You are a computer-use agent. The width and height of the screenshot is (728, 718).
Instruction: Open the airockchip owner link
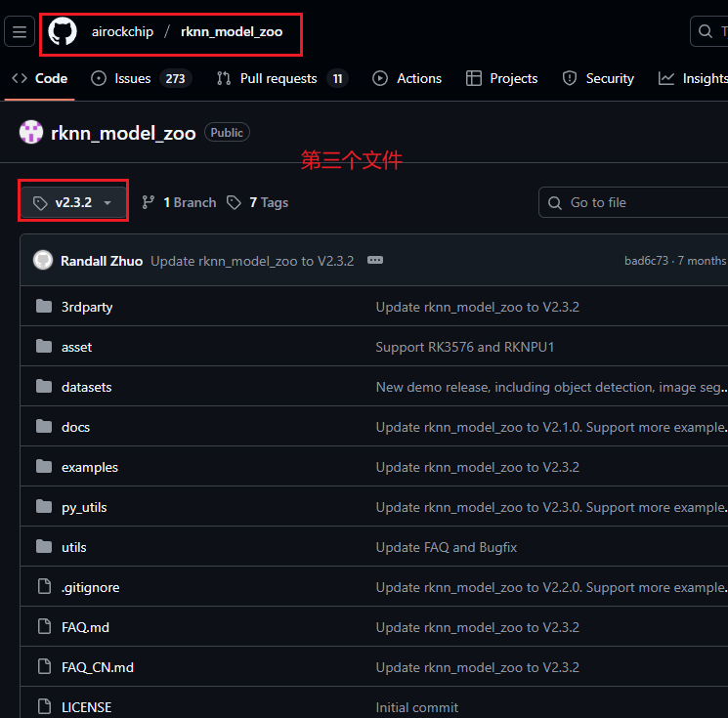[x=122, y=31]
